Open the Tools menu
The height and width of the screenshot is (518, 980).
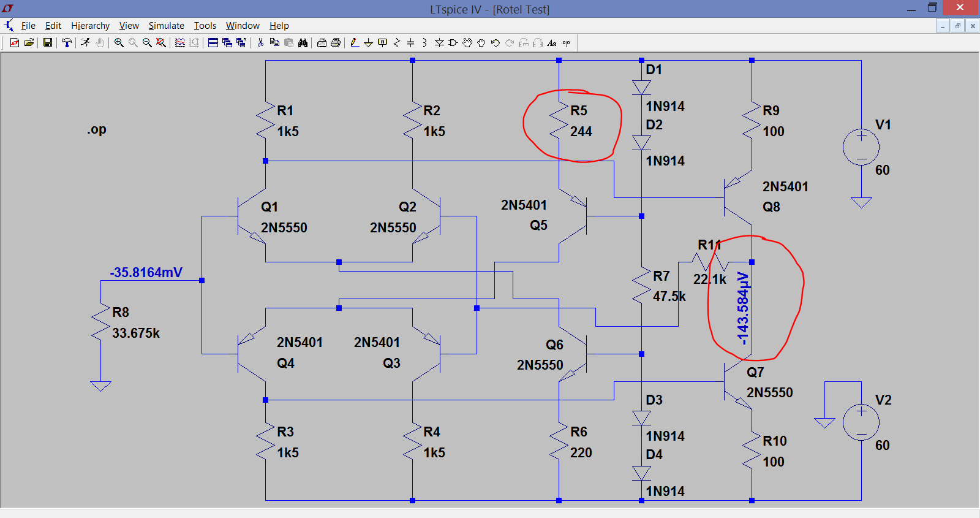(x=205, y=26)
